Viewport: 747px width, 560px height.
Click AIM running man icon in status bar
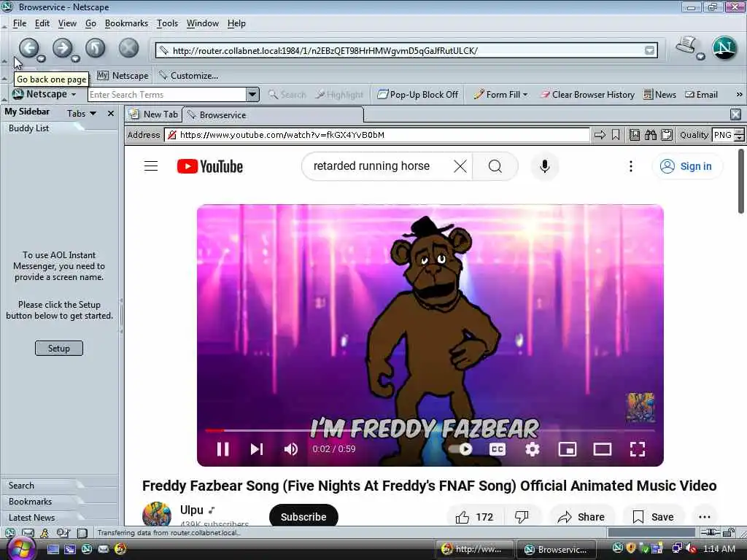(x=44, y=533)
